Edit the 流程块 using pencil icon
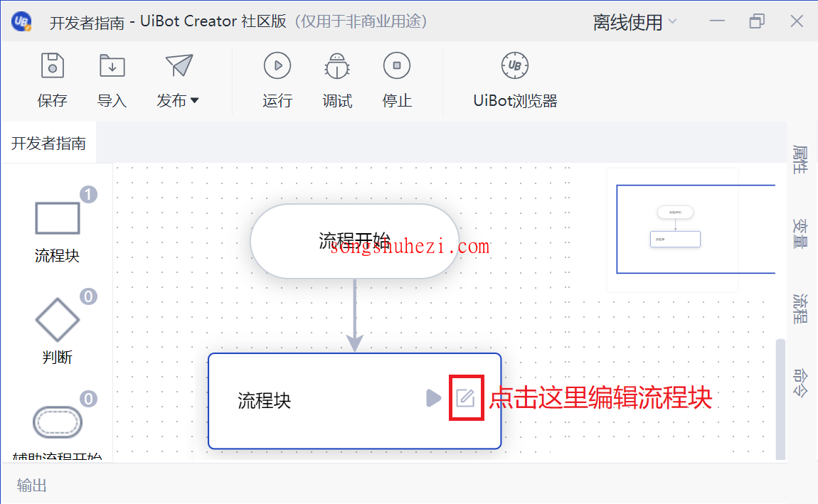Screen dimensions: 818x504 [x=465, y=398]
